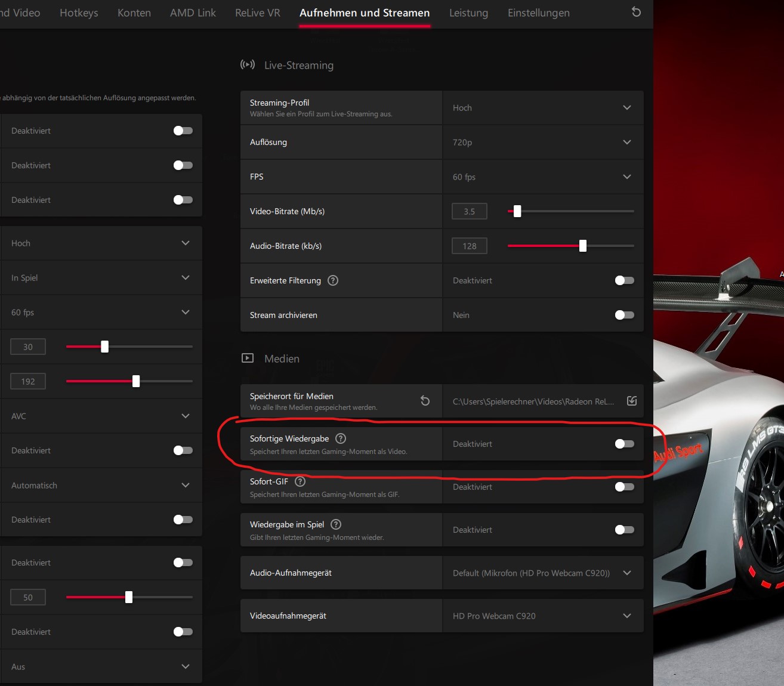Open the Audio-Aufnahmegerät dropdown

[x=542, y=573]
